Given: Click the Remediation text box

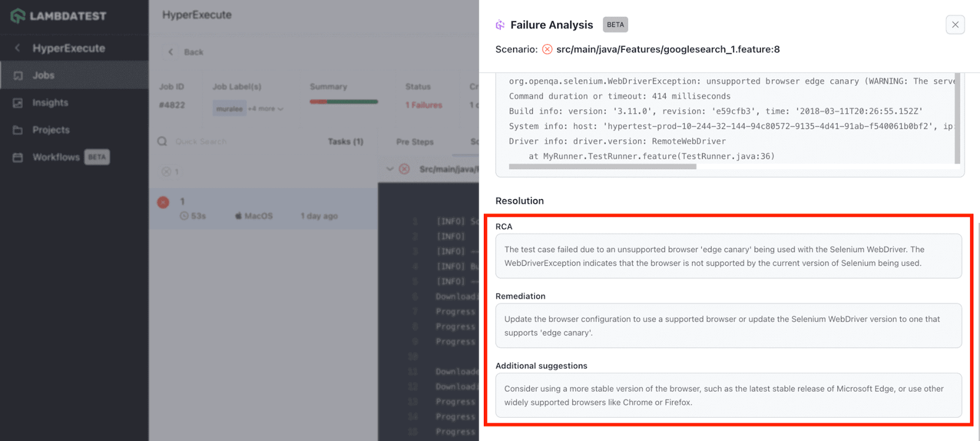Looking at the screenshot, I should coord(728,326).
